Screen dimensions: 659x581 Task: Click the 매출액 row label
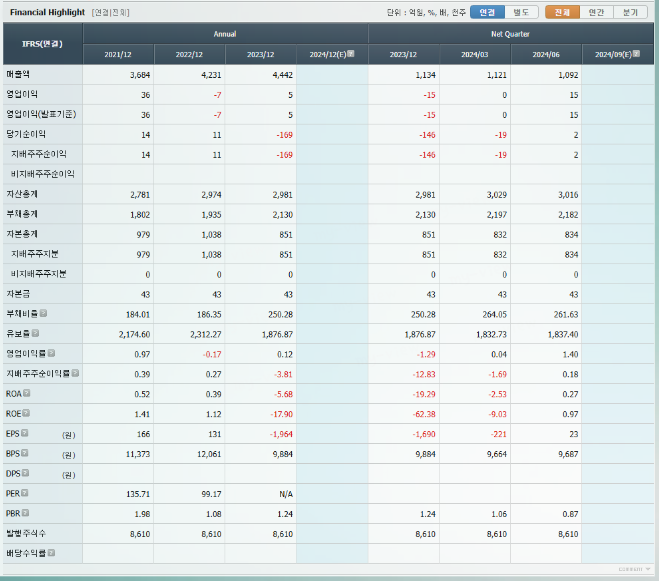(18, 74)
